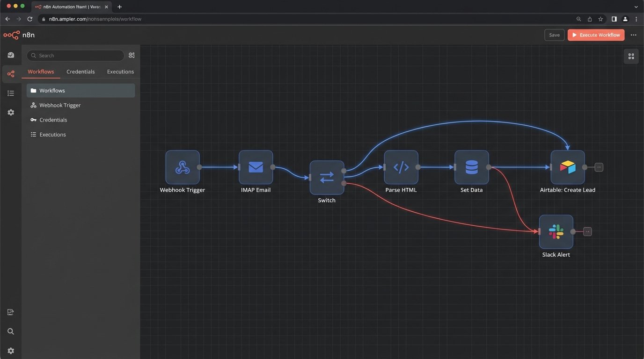Click the search magnifier icon in the left rail
The image size is (644, 359).
(x=11, y=331)
